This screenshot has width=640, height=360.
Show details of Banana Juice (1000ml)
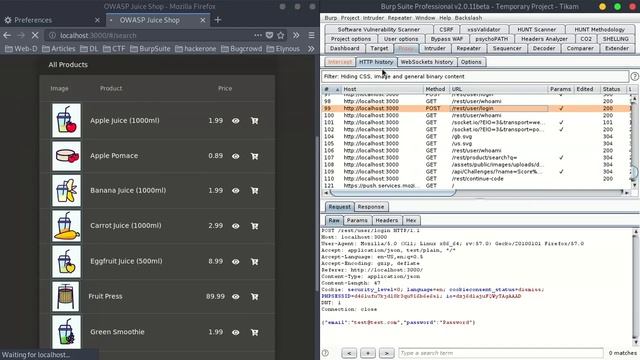point(236,191)
